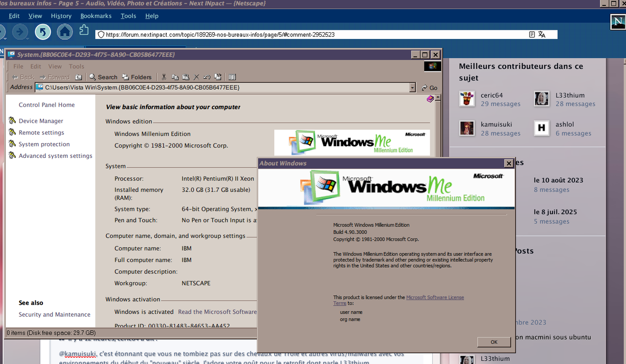Open Netscape's View menu
The height and width of the screenshot is (364, 626).
click(x=35, y=16)
